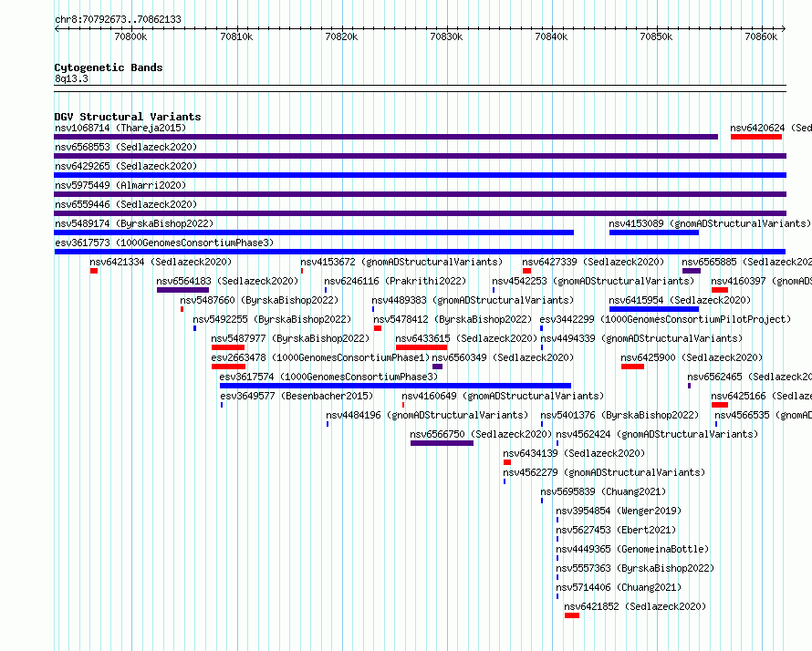Image resolution: width=812 pixels, height=651 pixels.
Task: Select nsv5487977 (ByrskaBishop2022) label
Action: [x=290, y=338]
